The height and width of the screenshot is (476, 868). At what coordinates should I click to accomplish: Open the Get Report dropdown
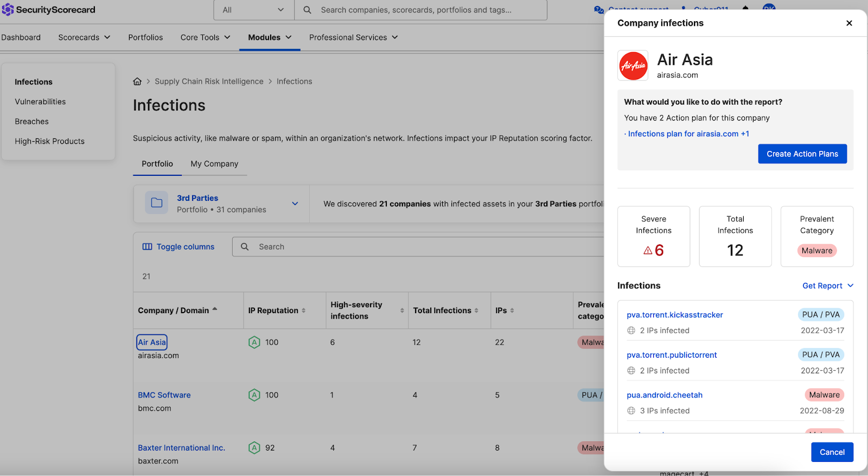coord(828,285)
